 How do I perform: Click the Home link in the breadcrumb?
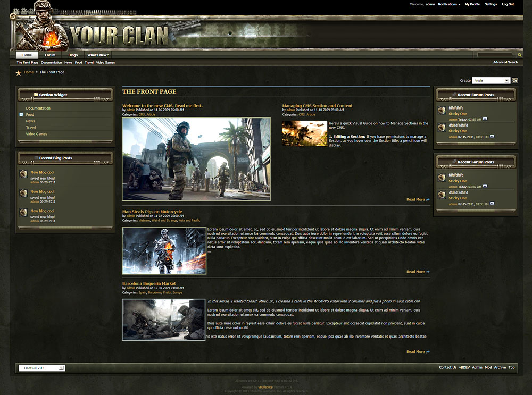click(x=29, y=72)
